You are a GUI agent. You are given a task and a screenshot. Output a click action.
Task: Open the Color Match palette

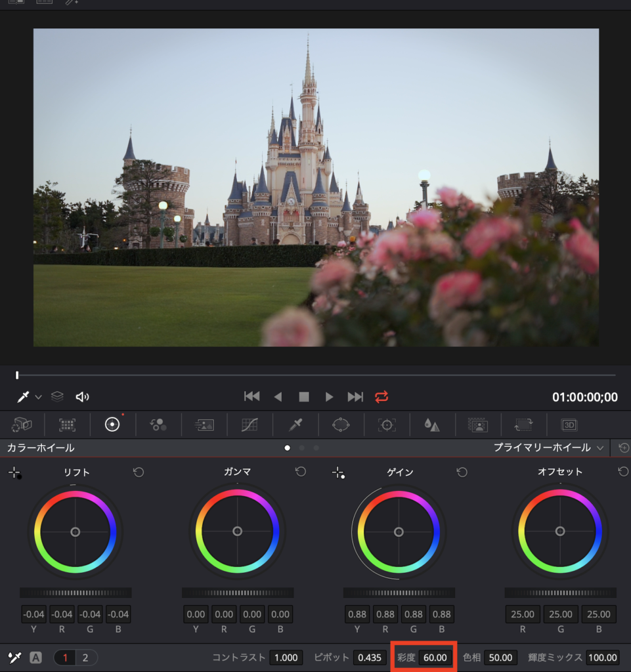tap(67, 425)
